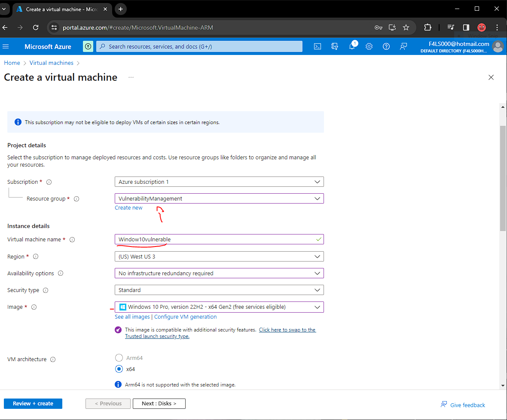Open the tab search chevron in browser
Image resolution: width=507 pixels, height=420 pixels.
click(4, 9)
